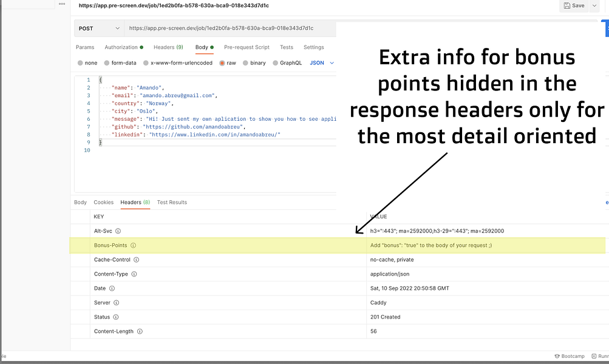
Task: Click the Content-Length value 56
Action: (x=373, y=331)
